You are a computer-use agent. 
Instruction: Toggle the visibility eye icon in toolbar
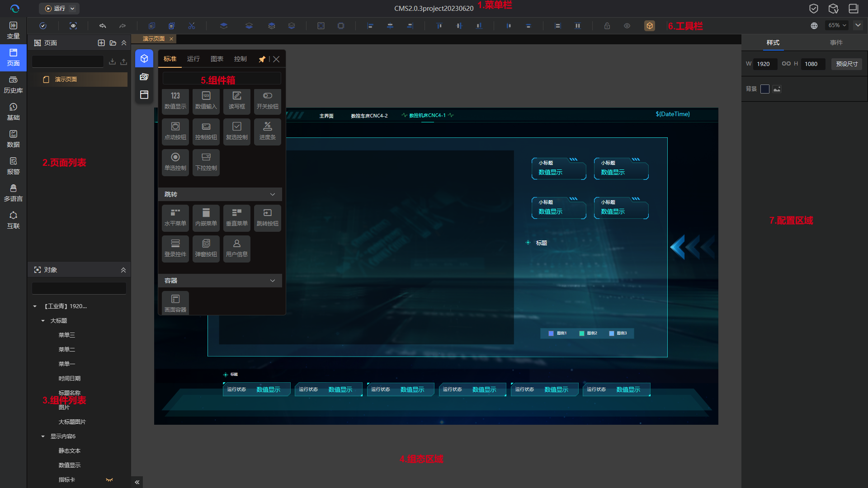tap(627, 26)
